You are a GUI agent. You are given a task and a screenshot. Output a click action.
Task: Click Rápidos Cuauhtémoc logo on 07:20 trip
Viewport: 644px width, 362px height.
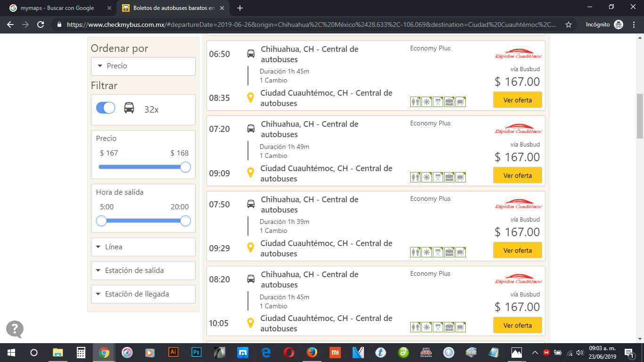(x=518, y=130)
